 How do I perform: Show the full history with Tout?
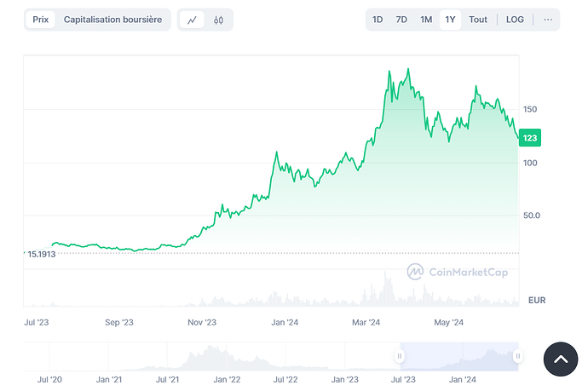tap(478, 20)
